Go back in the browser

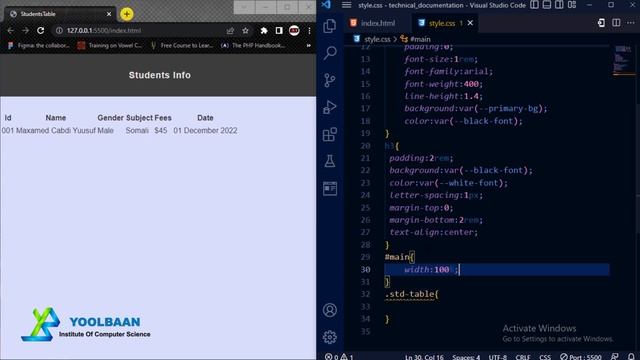11,31
